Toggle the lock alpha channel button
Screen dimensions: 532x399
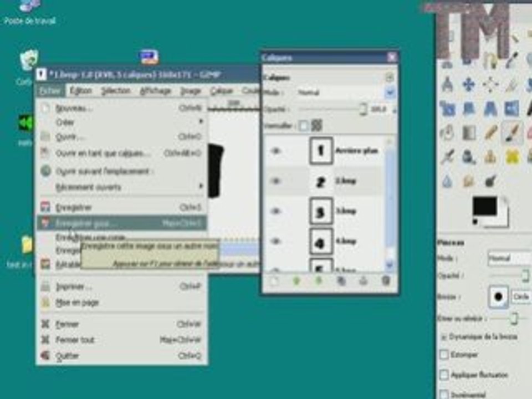point(316,126)
